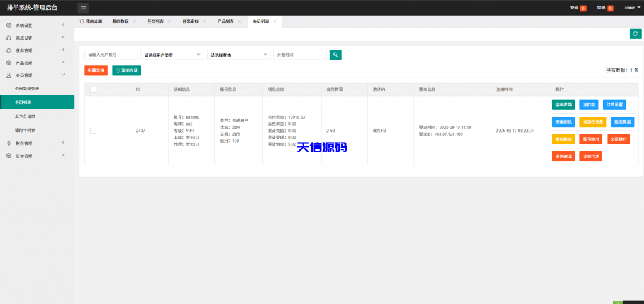Click the 提现 notification badge
The width and height of the screenshot is (644, 304).
tap(610, 8)
